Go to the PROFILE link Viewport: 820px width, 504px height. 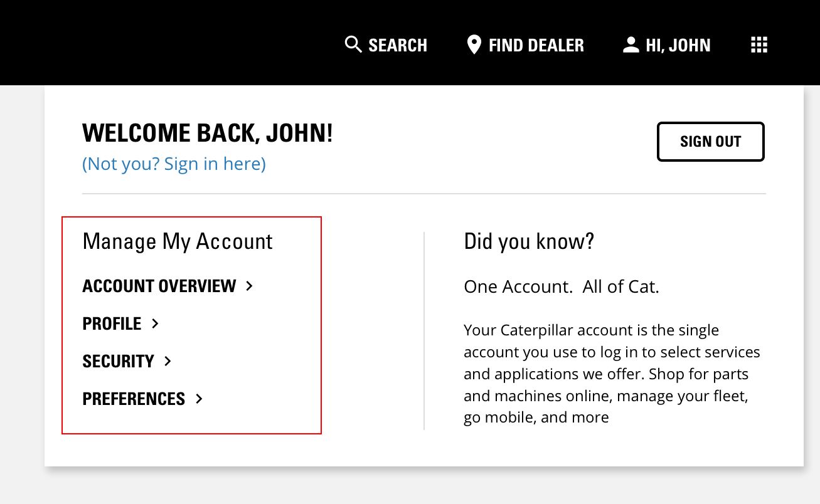pyautogui.click(x=112, y=324)
